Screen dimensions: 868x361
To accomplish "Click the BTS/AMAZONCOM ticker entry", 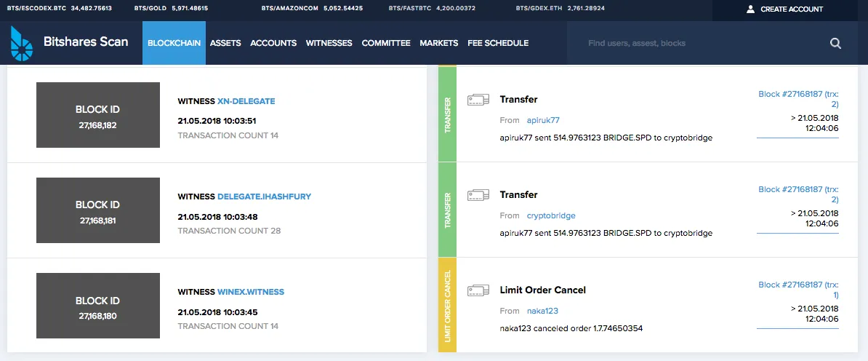I will coord(312,9).
